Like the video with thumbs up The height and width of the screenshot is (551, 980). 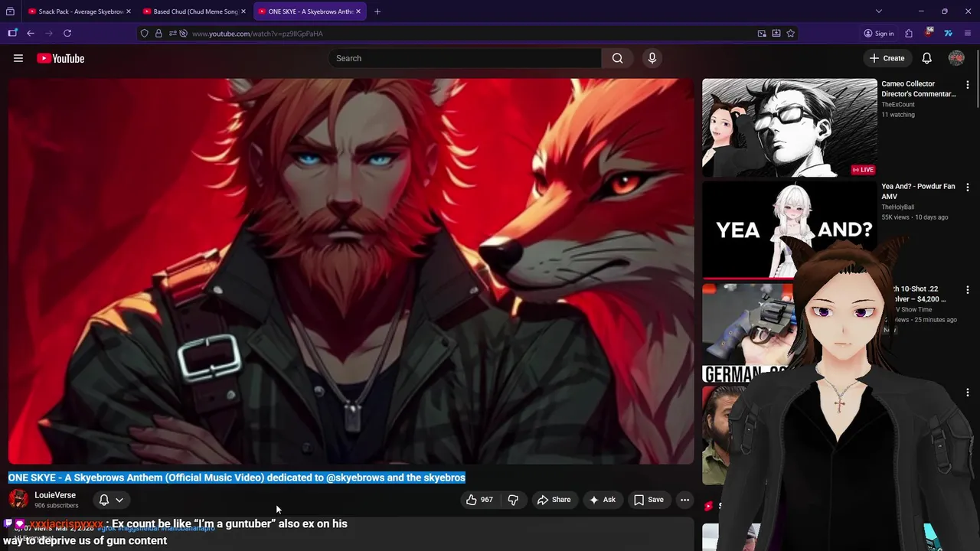(479, 500)
